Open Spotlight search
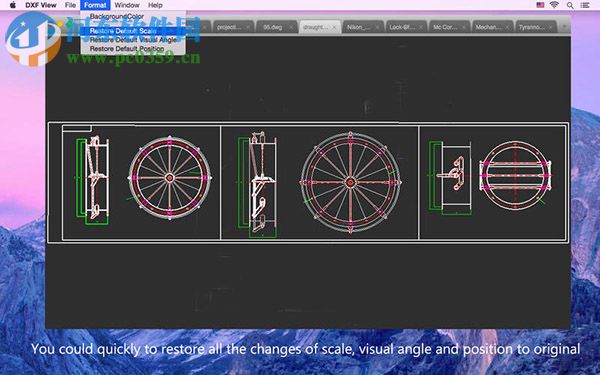The width and height of the screenshot is (600, 375). pos(570,5)
